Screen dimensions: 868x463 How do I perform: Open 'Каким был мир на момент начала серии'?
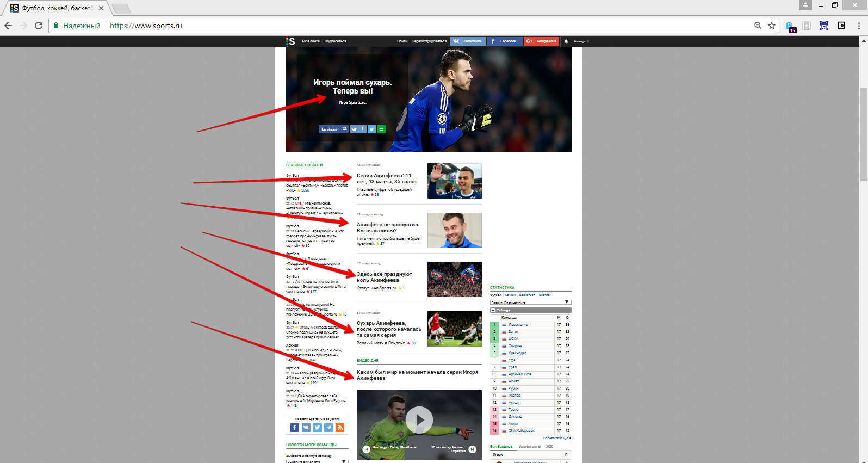[417, 375]
